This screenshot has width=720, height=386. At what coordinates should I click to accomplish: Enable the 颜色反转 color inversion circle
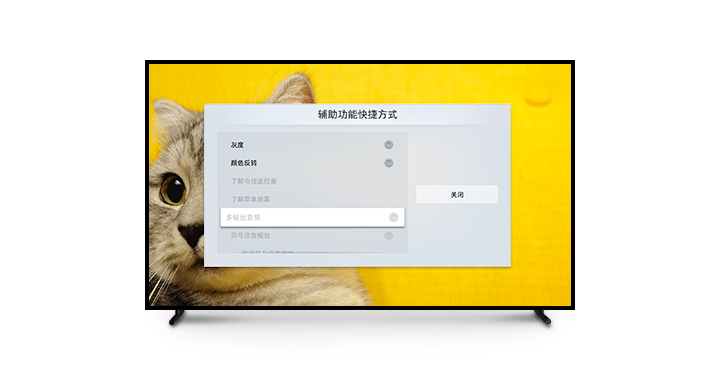click(x=389, y=163)
